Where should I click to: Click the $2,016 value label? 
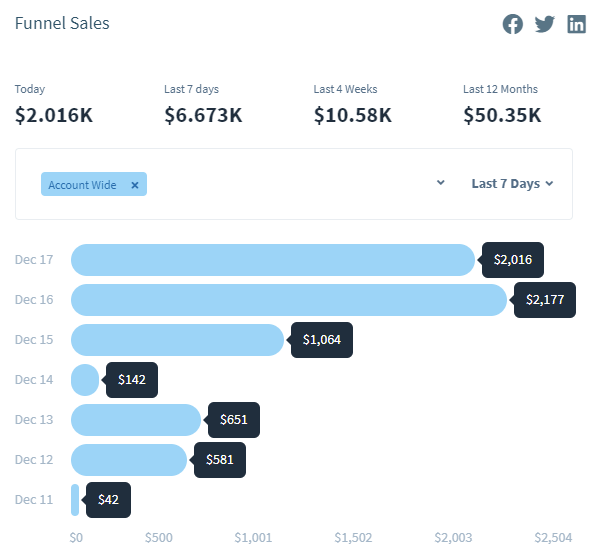[513, 260]
